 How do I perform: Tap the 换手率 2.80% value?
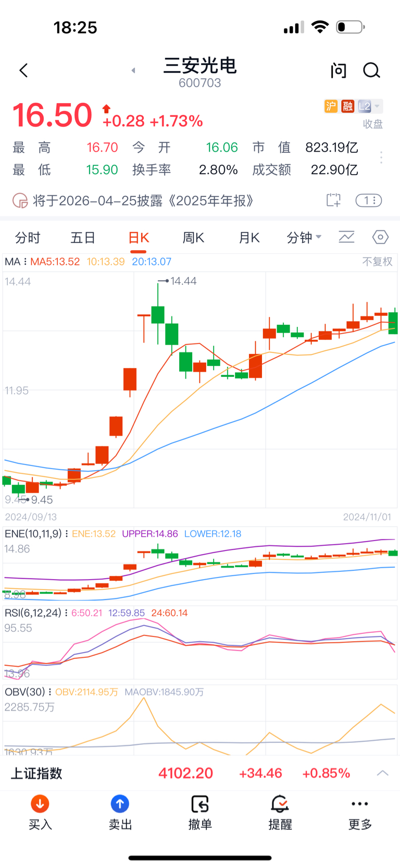coord(218,170)
